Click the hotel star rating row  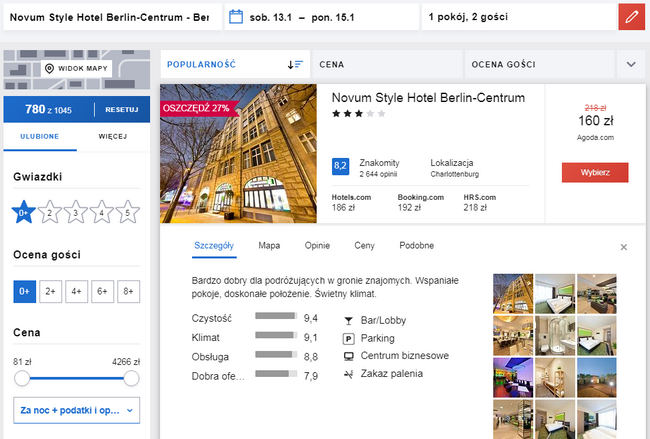pos(359,114)
